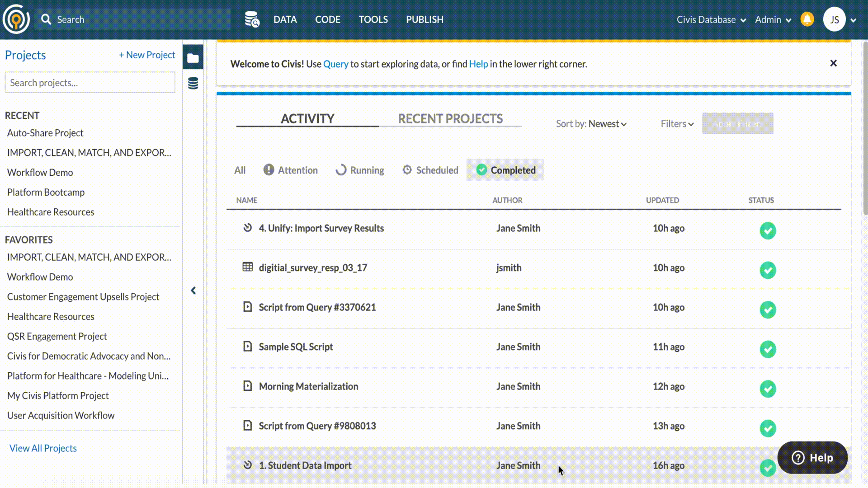Expand the user menu arrow beside JS
The image size is (868, 488).
click(853, 20)
